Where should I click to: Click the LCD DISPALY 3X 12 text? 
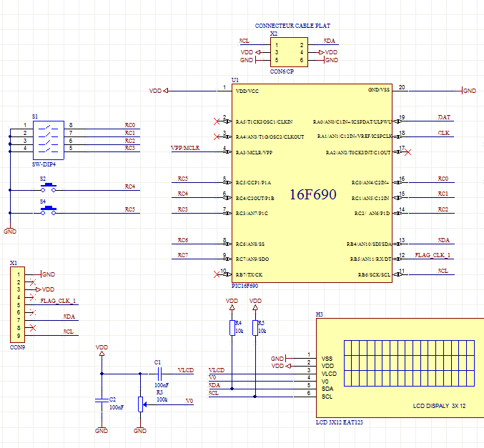[439, 406]
